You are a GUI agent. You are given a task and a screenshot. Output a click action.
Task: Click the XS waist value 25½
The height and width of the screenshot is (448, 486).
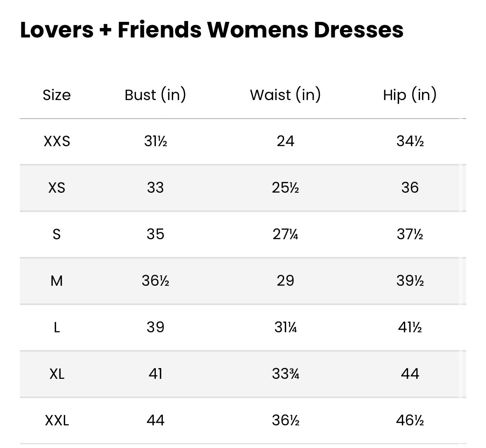pos(286,188)
